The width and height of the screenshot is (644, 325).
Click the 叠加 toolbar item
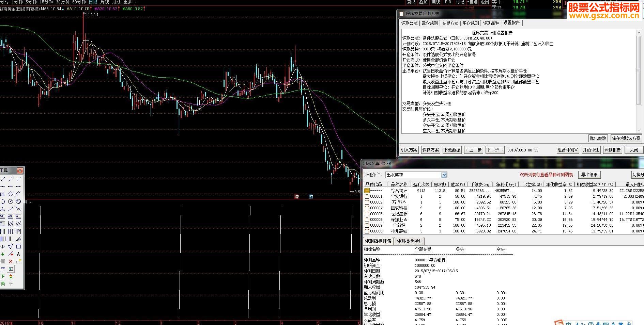pos(424,2)
